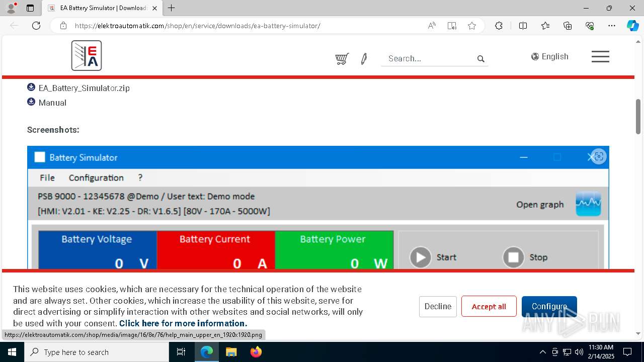This screenshot has height=362, width=644.
Task: Click the search magnifier icon
Action: pos(480,59)
